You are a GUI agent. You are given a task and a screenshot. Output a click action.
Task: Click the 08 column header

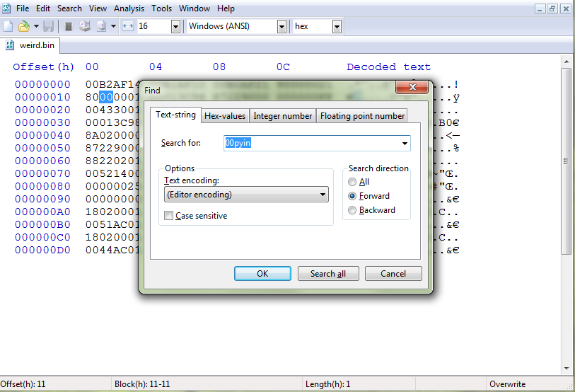(219, 67)
